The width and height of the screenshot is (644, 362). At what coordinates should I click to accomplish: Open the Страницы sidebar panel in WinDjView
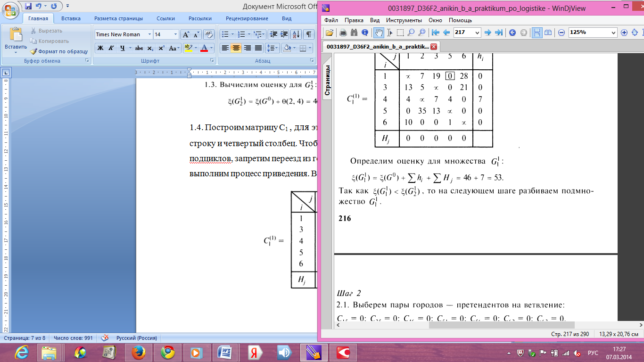(x=327, y=81)
